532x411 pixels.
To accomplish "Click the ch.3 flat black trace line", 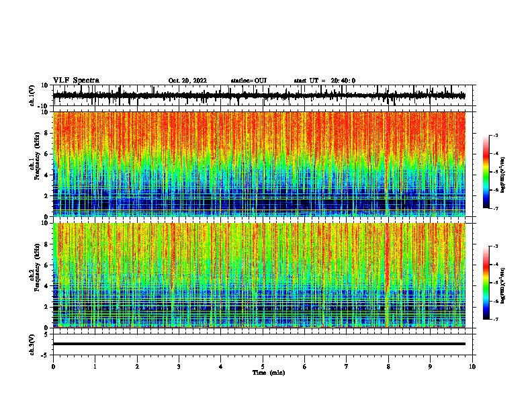I will [259, 344].
